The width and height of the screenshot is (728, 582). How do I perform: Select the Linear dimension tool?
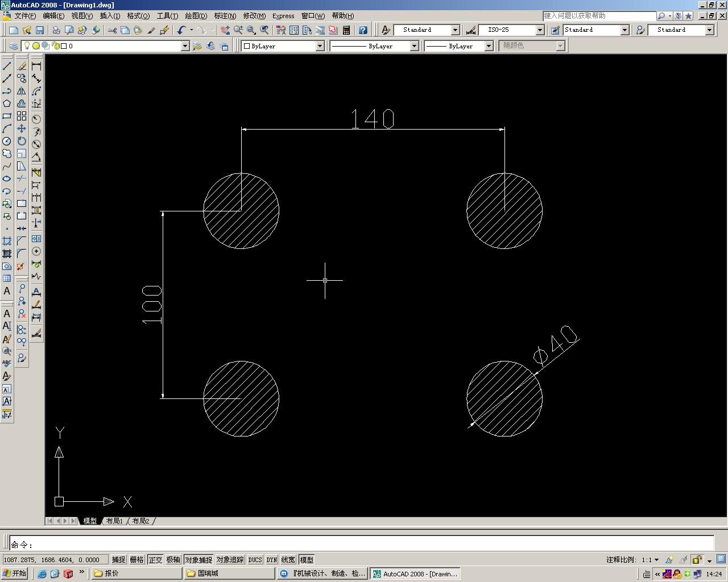coord(36,66)
